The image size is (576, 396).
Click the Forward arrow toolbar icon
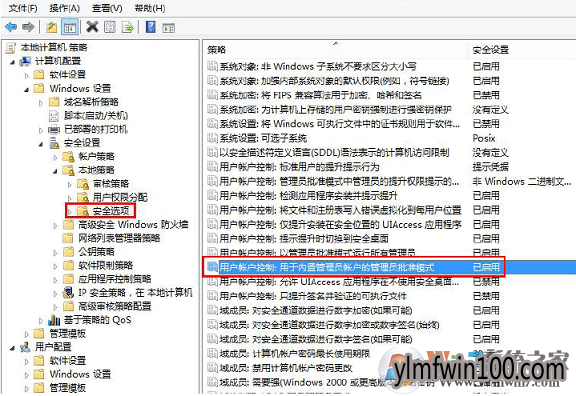[28, 27]
